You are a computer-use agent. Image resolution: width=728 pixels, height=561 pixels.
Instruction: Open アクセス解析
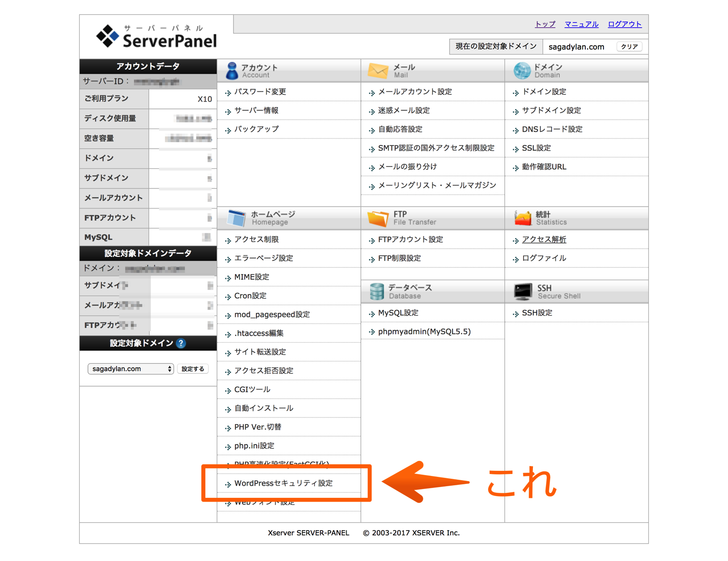click(544, 239)
